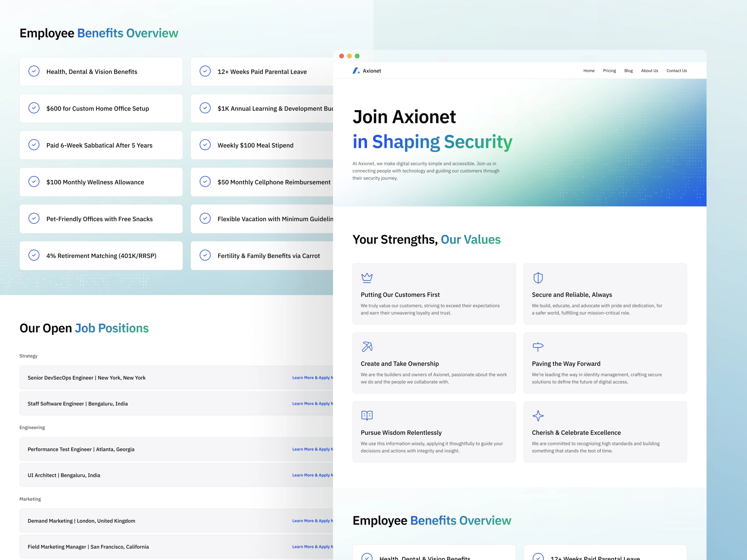Click the open book icon for Pursue Wisdom
This screenshot has height=560, width=747.
[367, 415]
